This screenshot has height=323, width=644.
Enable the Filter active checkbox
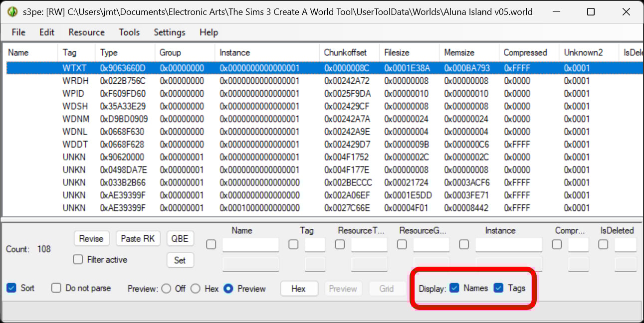coord(78,260)
